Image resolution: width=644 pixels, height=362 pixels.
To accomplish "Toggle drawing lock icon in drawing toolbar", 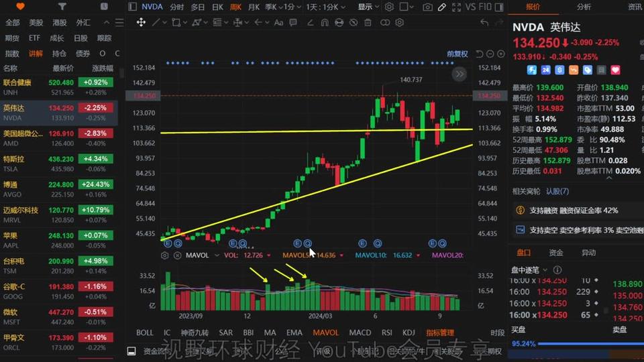I will 339,23.
